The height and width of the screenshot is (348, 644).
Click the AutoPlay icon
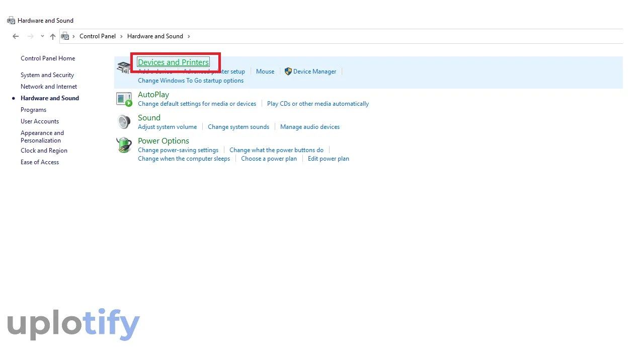tap(124, 99)
